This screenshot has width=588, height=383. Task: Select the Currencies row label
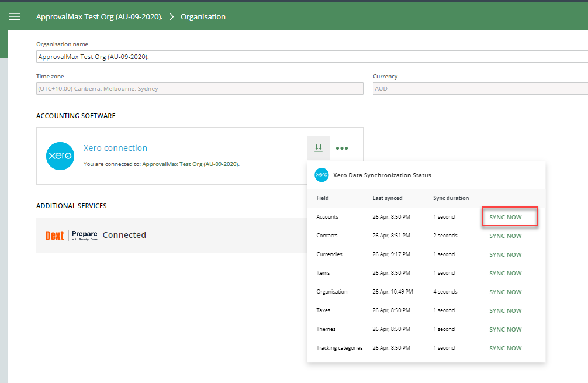[x=329, y=254]
